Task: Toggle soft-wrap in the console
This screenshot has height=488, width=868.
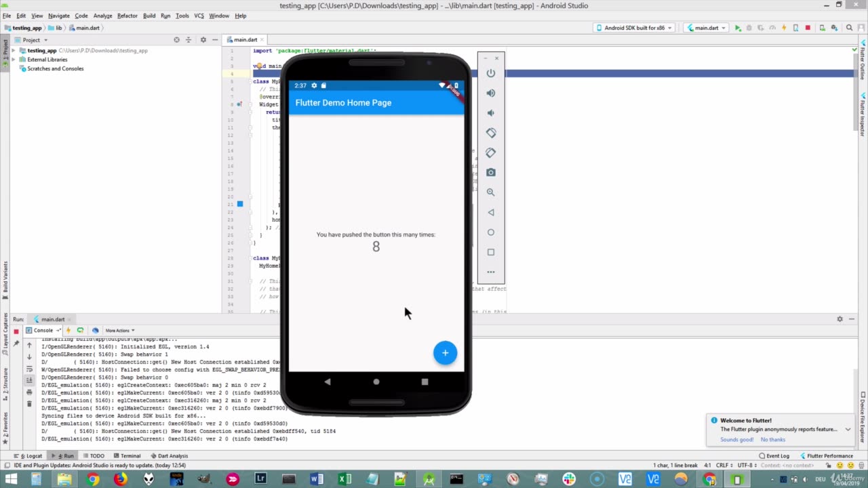Action: coord(29,369)
